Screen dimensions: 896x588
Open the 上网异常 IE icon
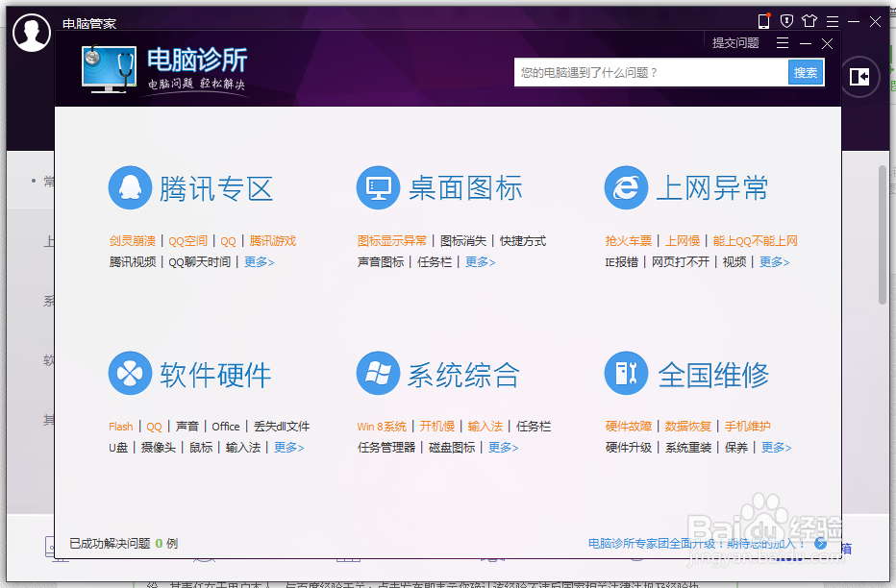(626, 187)
